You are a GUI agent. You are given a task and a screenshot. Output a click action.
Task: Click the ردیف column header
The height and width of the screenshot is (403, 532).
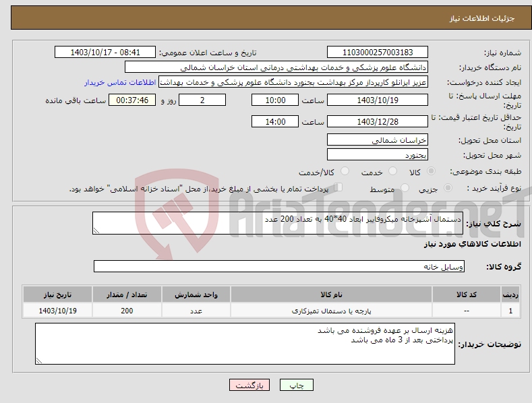(510, 294)
